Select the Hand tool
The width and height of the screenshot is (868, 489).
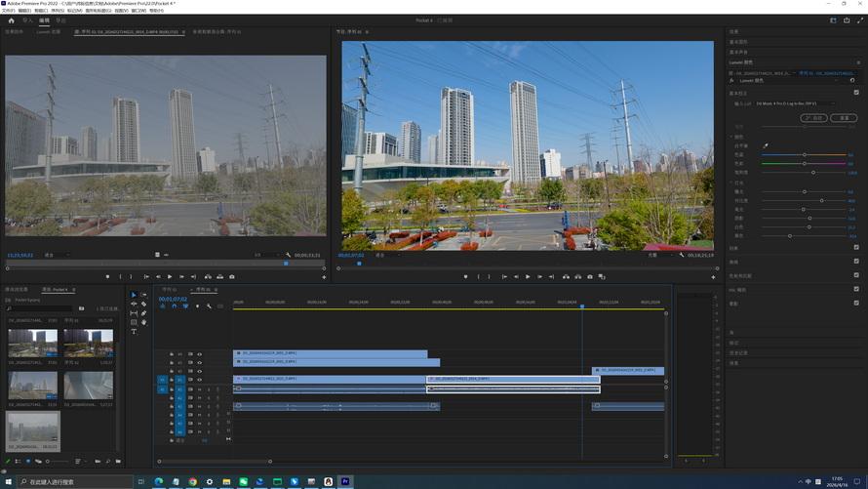tap(143, 322)
